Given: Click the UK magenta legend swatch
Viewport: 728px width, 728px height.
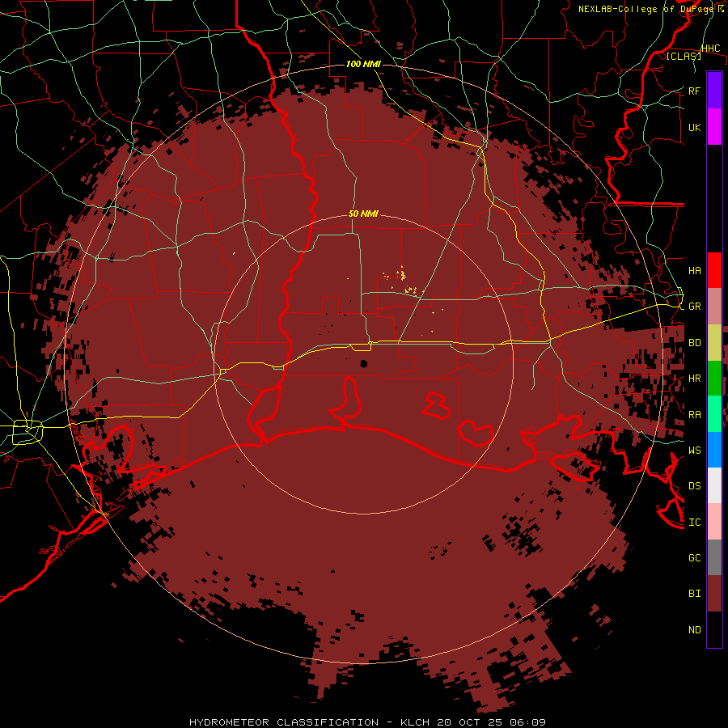Looking at the screenshot, I should (714, 127).
